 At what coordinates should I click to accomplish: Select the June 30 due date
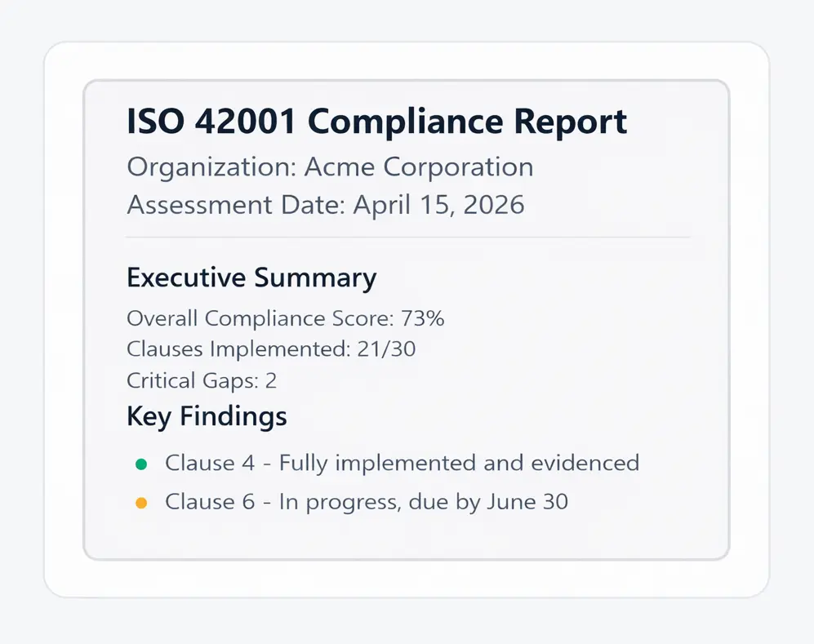coord(527,502)
